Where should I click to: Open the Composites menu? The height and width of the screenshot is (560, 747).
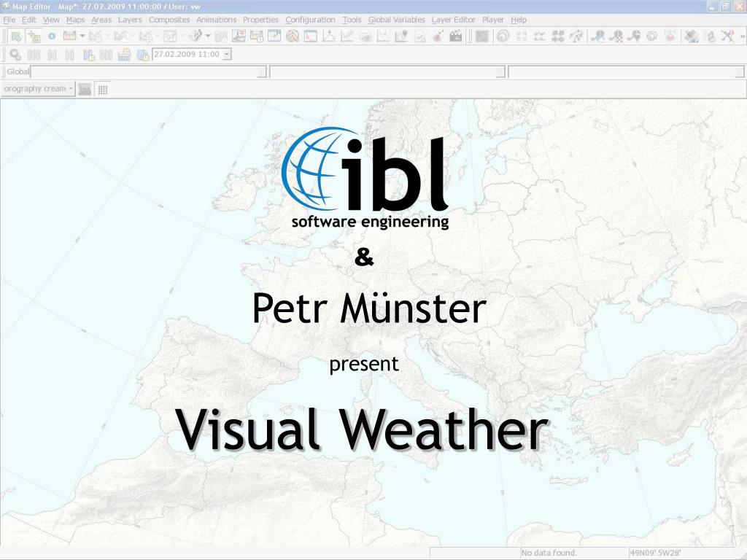pos(169,20)
